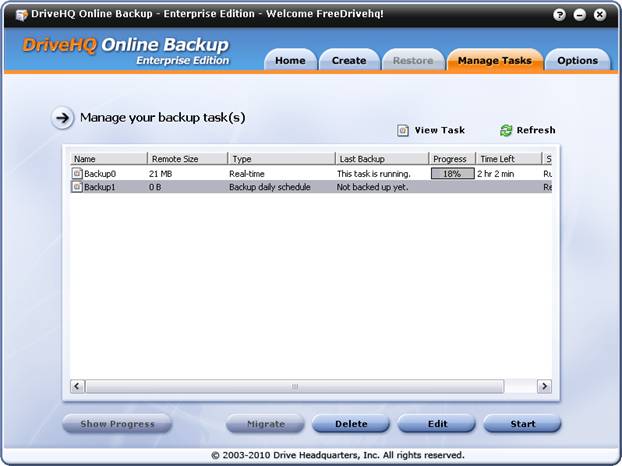Sort tasks by Last Backup column header
Image resolution: width=622 pixels, height=466 pixels.
(382, 159)
